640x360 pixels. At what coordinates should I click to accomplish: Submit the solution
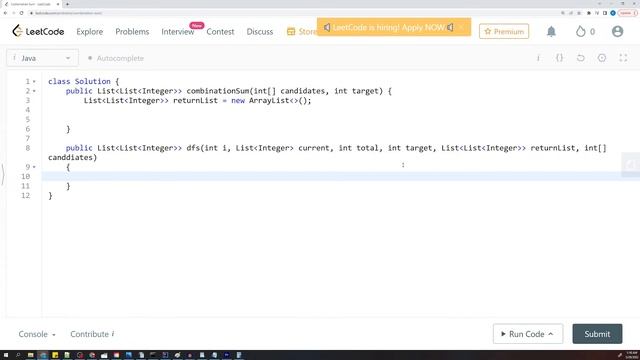pos(597,334)
